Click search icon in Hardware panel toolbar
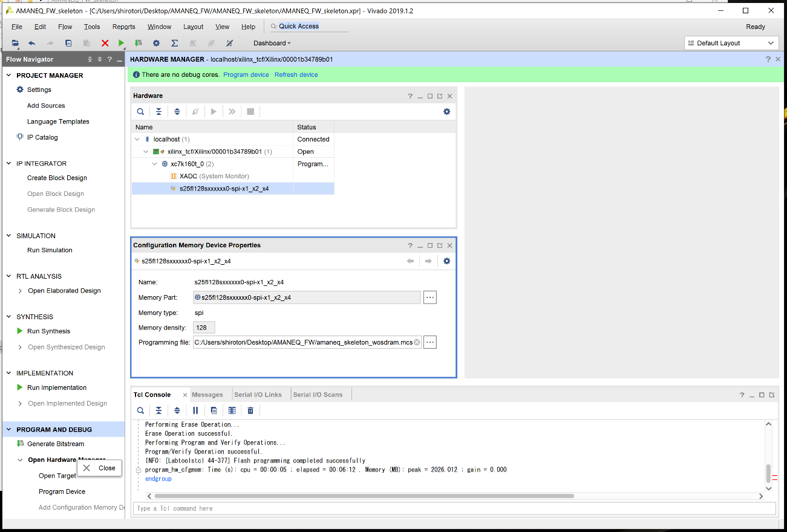Viewport: 787px width, 532px height. pos(140,111)
